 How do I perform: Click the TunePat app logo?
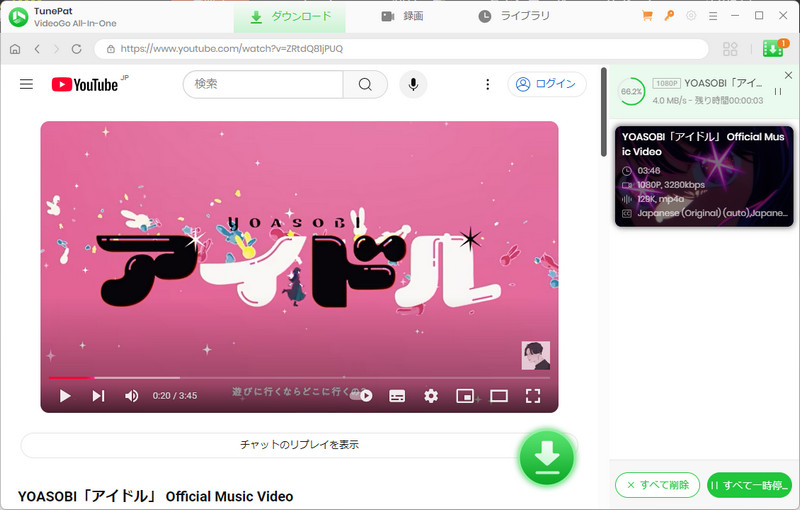pyautogui.click(x=19, y=17)
